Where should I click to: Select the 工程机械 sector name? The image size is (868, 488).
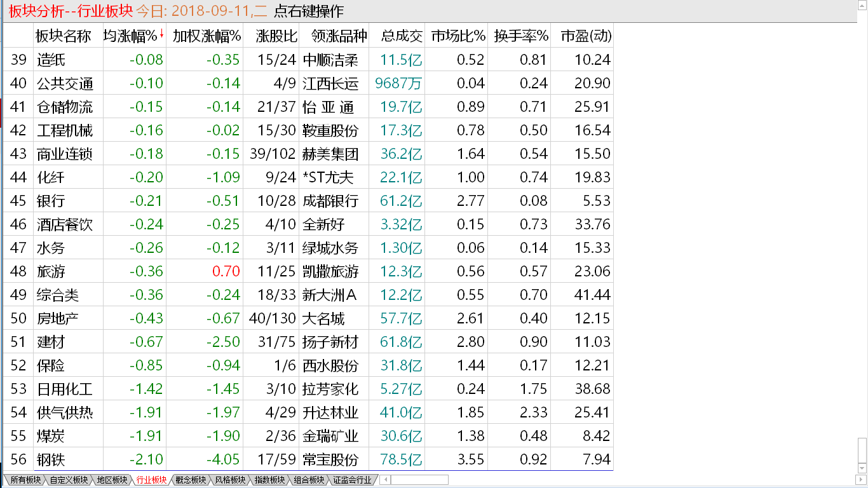point(65,130)
